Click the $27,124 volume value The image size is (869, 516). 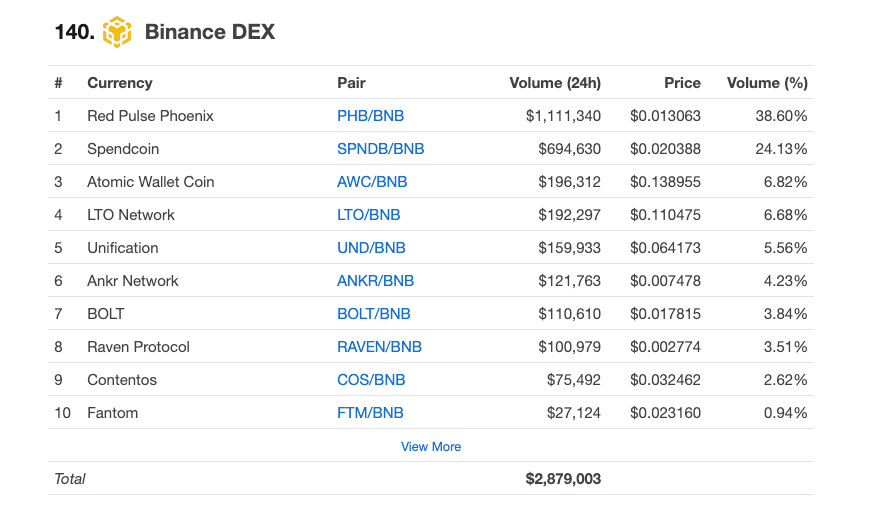pyautogui.click(x=574, y=413)
